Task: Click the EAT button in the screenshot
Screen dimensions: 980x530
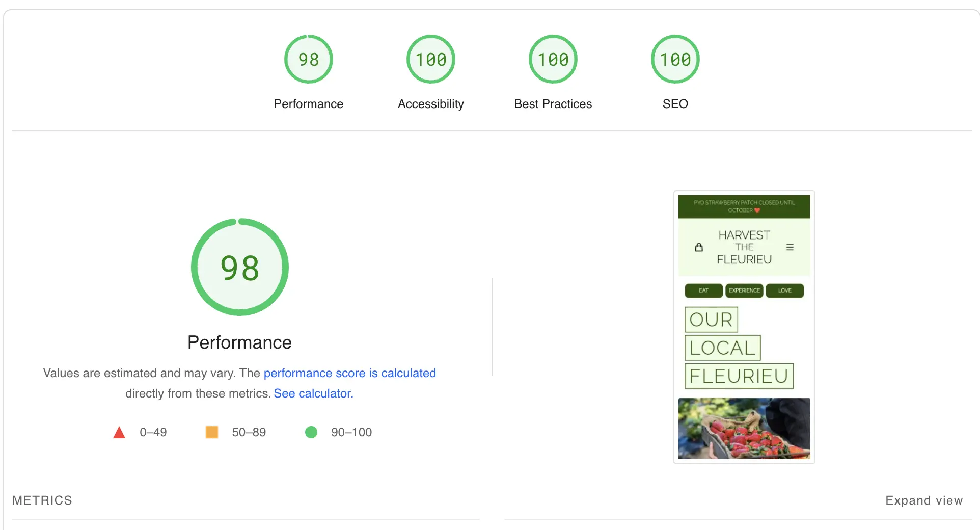Action: (x=703, y=290)
